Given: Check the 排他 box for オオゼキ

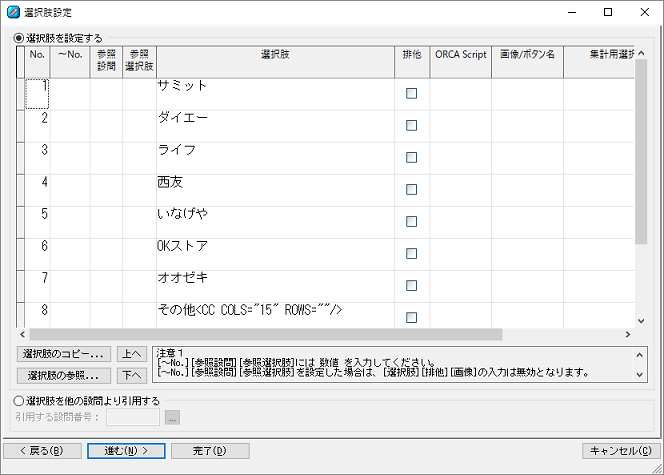Looking at the screenshot, I should 411,285.
